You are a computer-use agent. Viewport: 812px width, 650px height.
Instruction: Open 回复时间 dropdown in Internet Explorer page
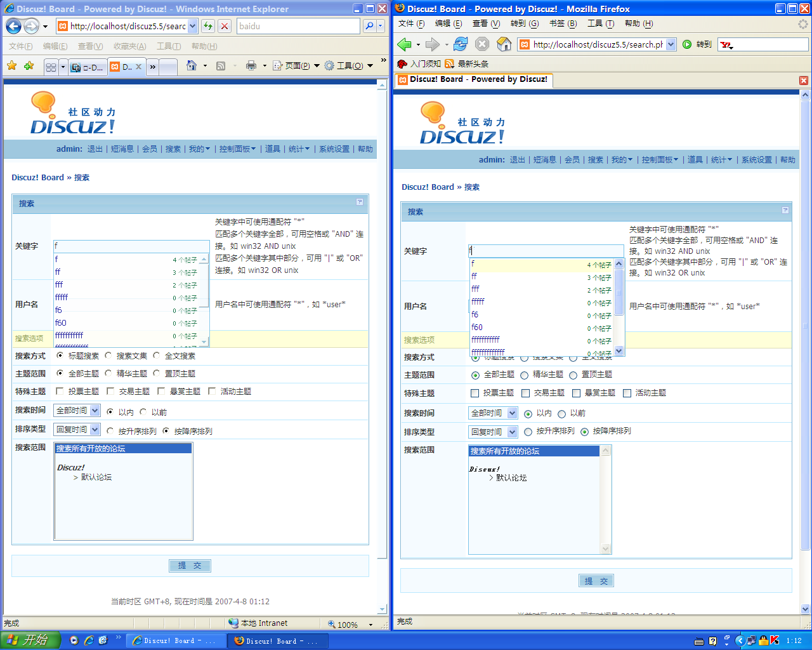tap(77, 430)
